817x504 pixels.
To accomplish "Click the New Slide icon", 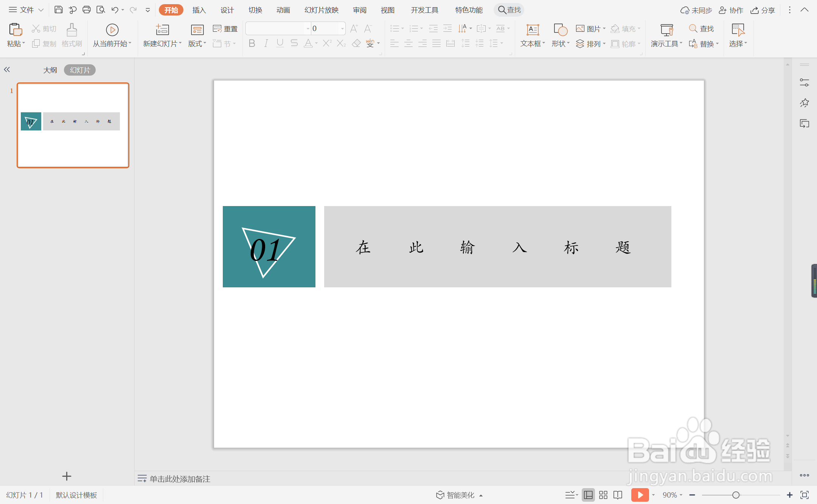I will (162, 29).
